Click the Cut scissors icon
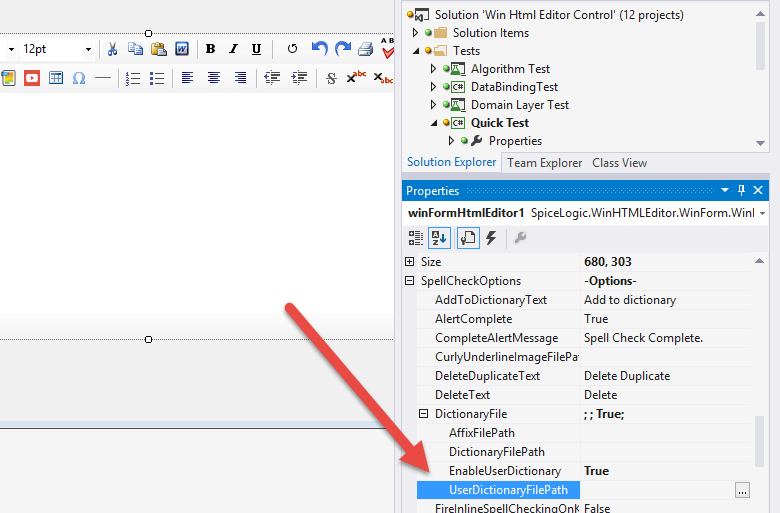Viewport: 780px width, 513px height. (x=113, y=49)
